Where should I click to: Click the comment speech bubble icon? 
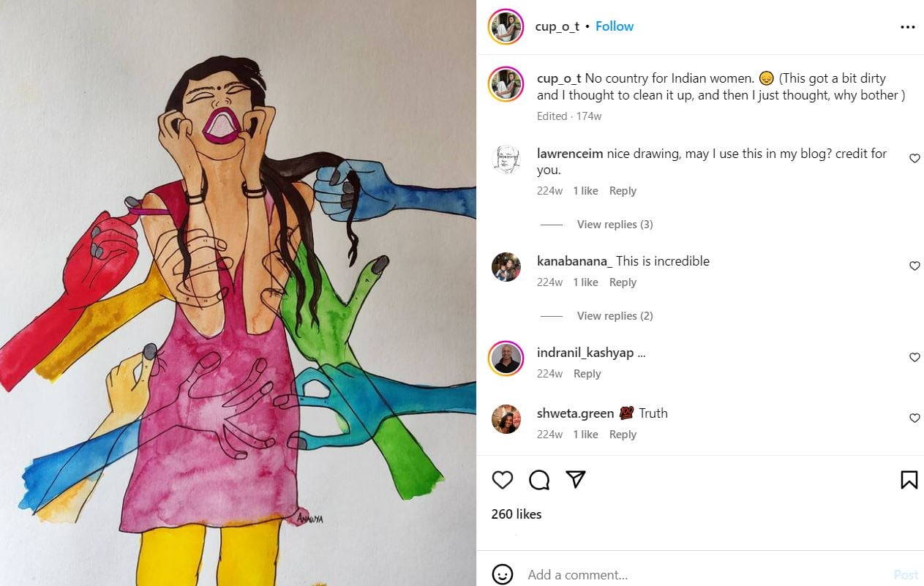tap(539, 480)
